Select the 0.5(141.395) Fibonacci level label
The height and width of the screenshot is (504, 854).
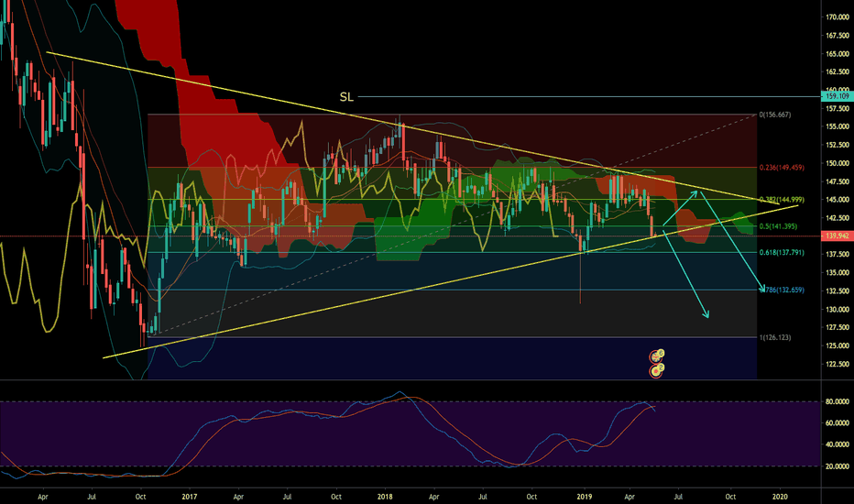778,226
